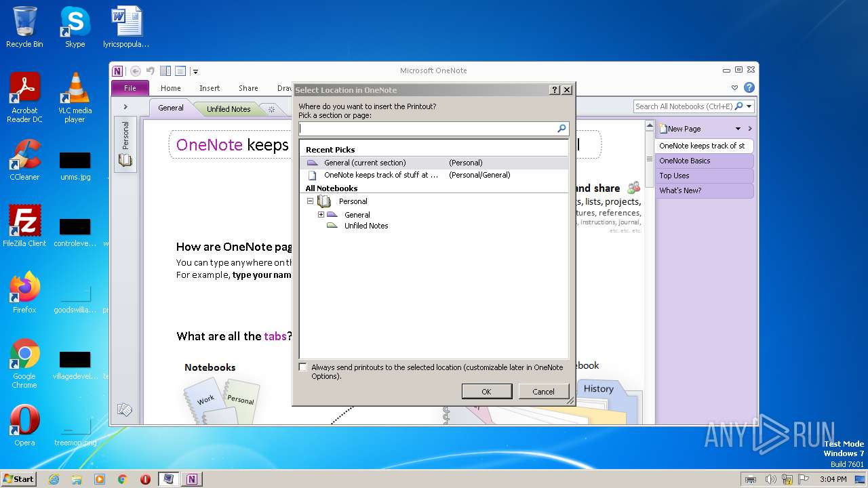
Task: Select General section under Personal notebook
Action: click(357, 215)
